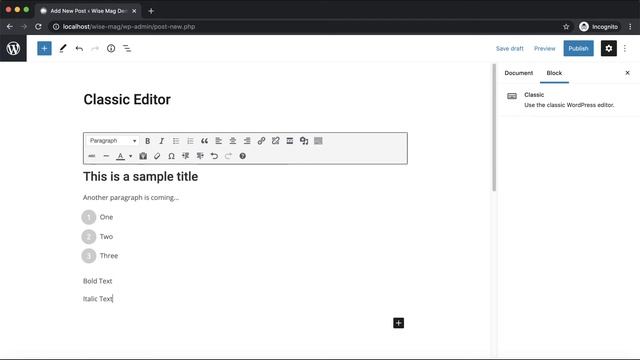
Task: Toggle settings gear button
Action: click(609, 49)
